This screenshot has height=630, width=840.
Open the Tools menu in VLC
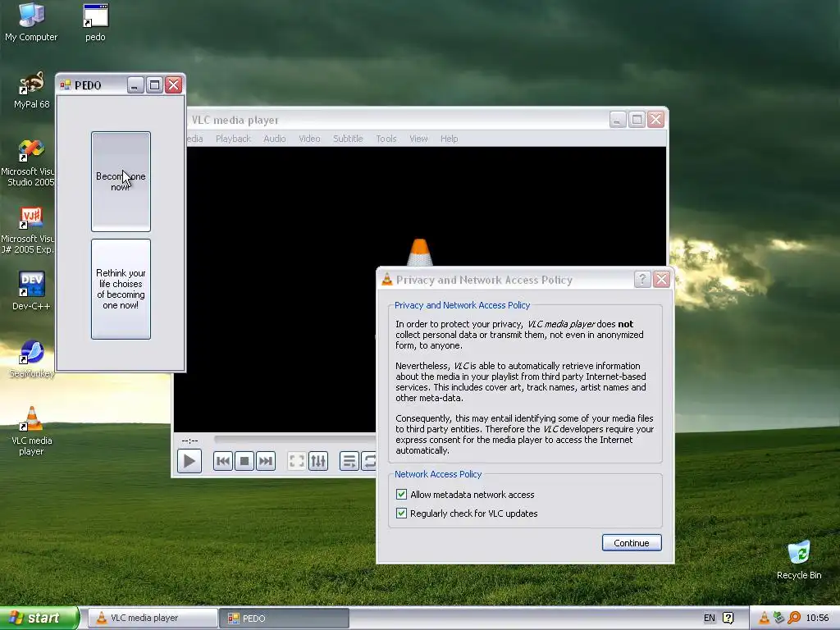[x=386, y=139]
